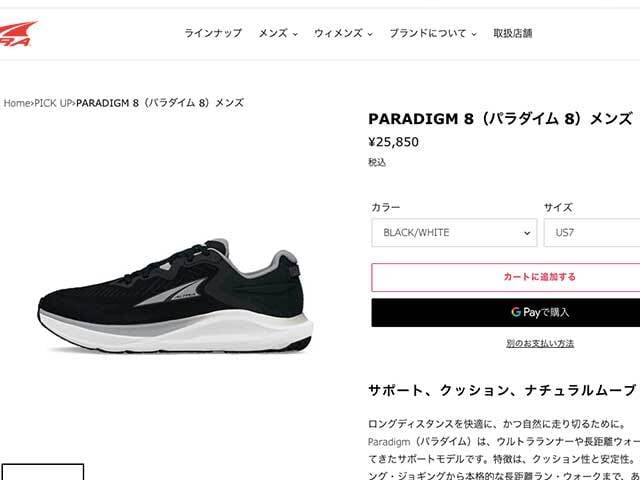Open the BLACK/WHITE color dropdown
This screenshot has height=480, width=640.
coord(454,233)
